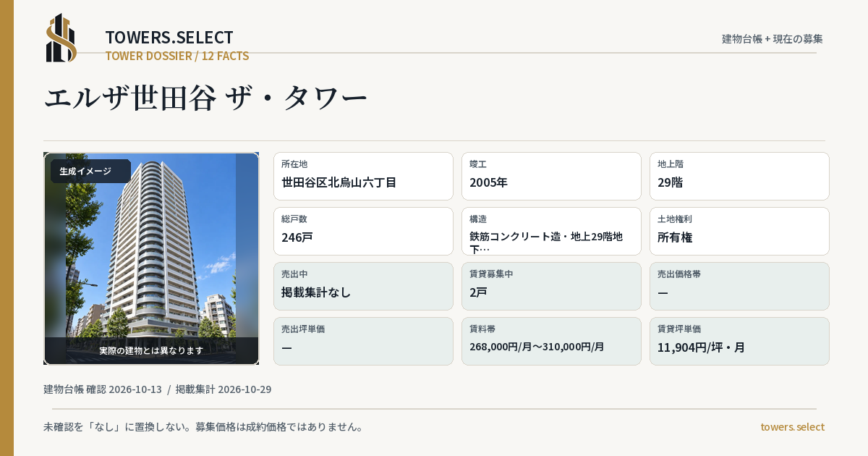Click the 未確認を「なし」に置換しない disclaimer note
Image resolution: width=868 pixels, height=456 pixels.
[203, 427]
